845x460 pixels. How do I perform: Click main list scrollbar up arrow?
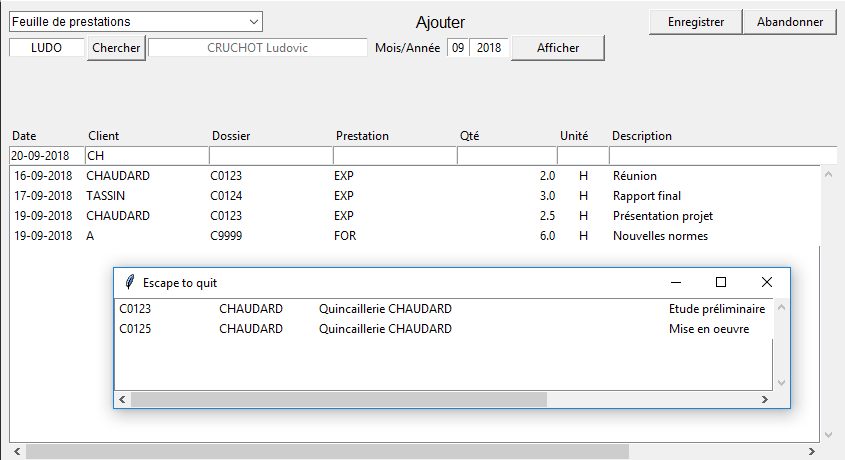(x=827, y=174)
